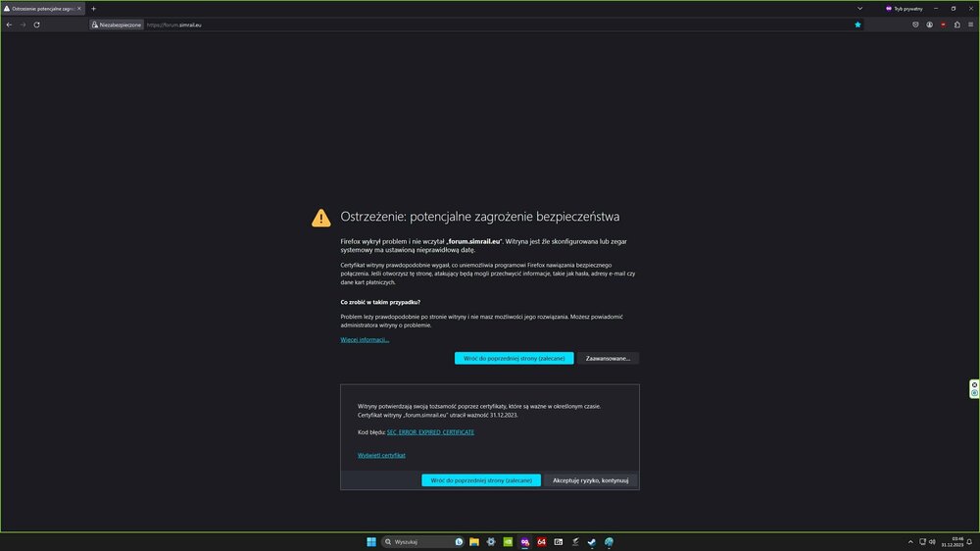Open the AORUS icon on the taskbar
Screen dimensions: 980x551
575,541
